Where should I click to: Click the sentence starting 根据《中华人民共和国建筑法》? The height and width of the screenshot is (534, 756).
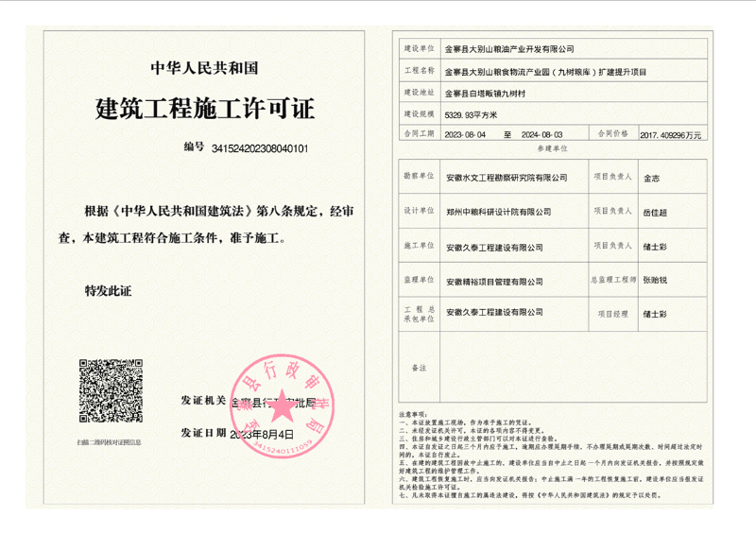click(x=219, y=212)
